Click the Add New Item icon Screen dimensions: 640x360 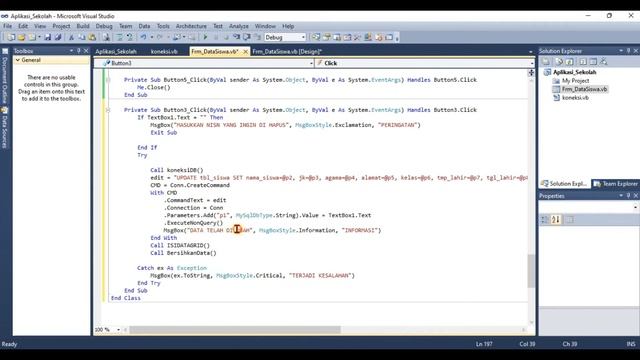pos(31,37)
